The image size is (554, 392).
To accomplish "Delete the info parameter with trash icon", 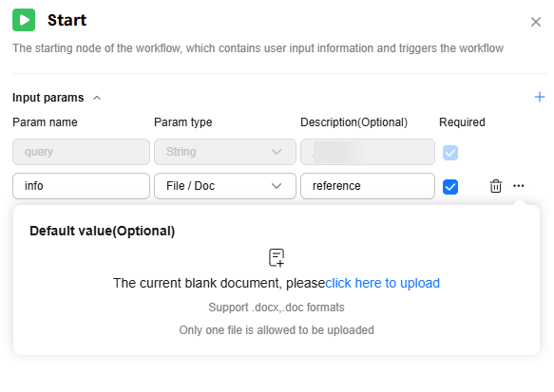I will point(496,186).
